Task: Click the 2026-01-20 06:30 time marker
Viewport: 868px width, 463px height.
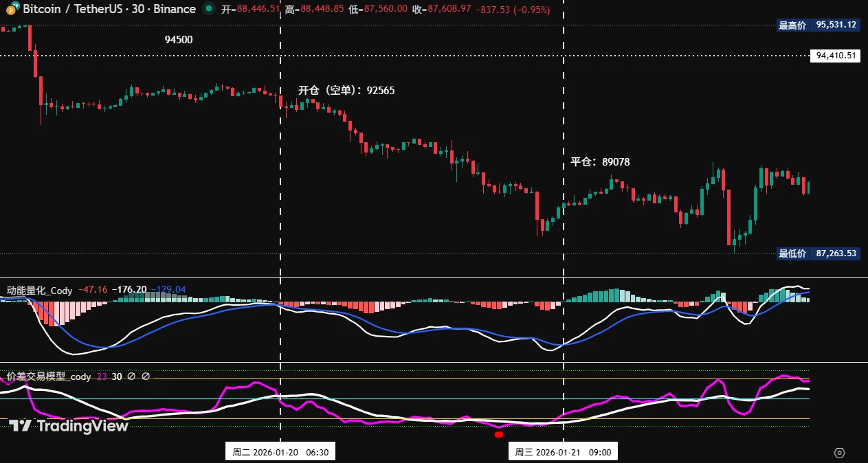Action: pyautogui.click(x=280, y=452)
